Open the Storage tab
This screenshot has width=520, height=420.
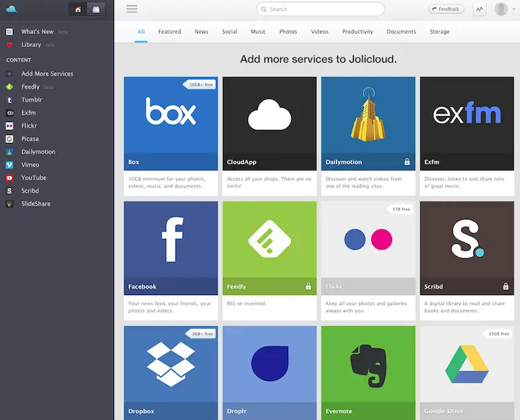(x=440, y=32)
